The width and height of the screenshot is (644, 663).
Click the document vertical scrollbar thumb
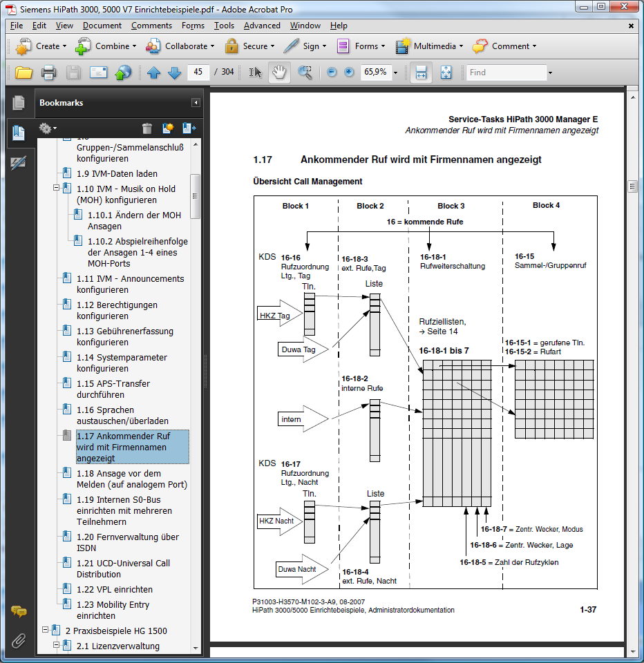coord(632,186)
